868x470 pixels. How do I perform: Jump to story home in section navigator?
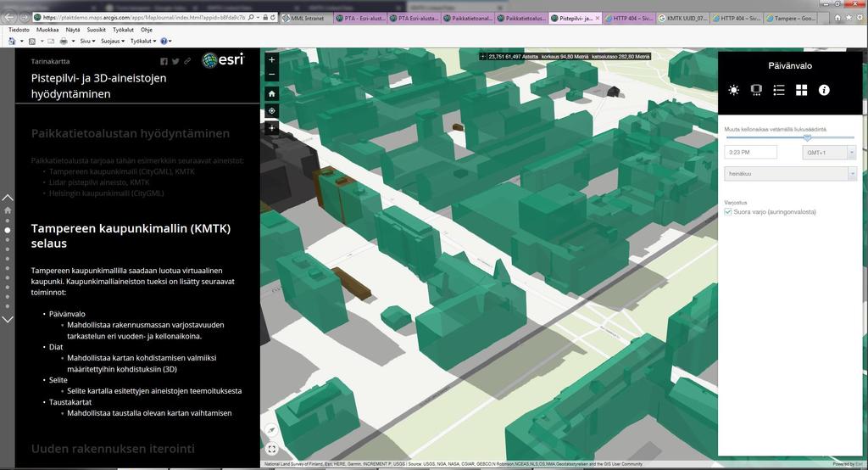point(7,210)
